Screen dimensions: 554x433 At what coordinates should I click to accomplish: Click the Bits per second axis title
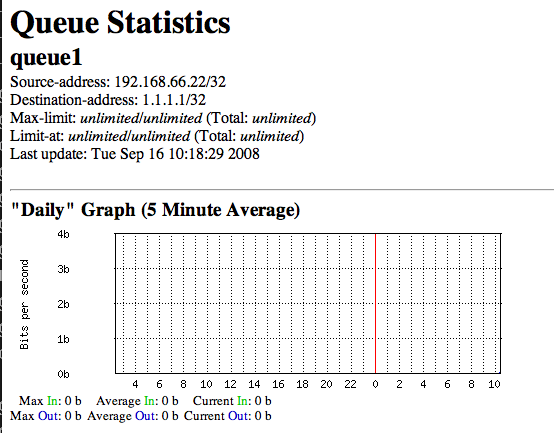click(24, 304)
